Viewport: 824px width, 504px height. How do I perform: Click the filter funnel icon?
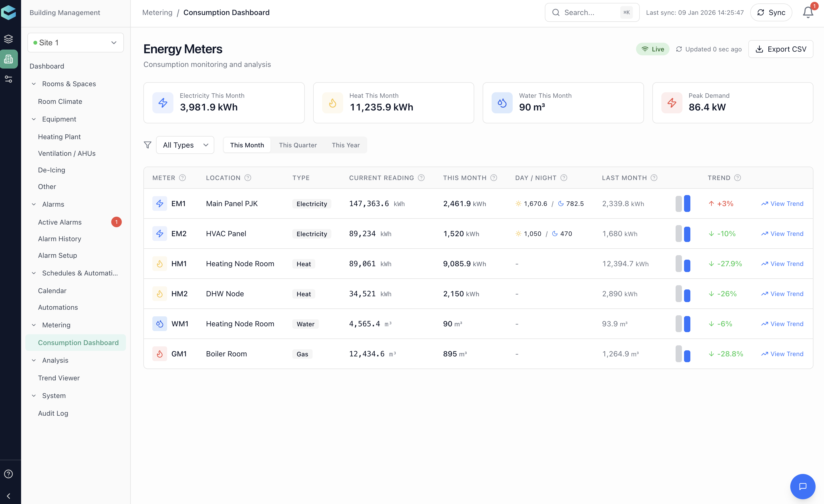pyautogui.click(x=147, y=145)
